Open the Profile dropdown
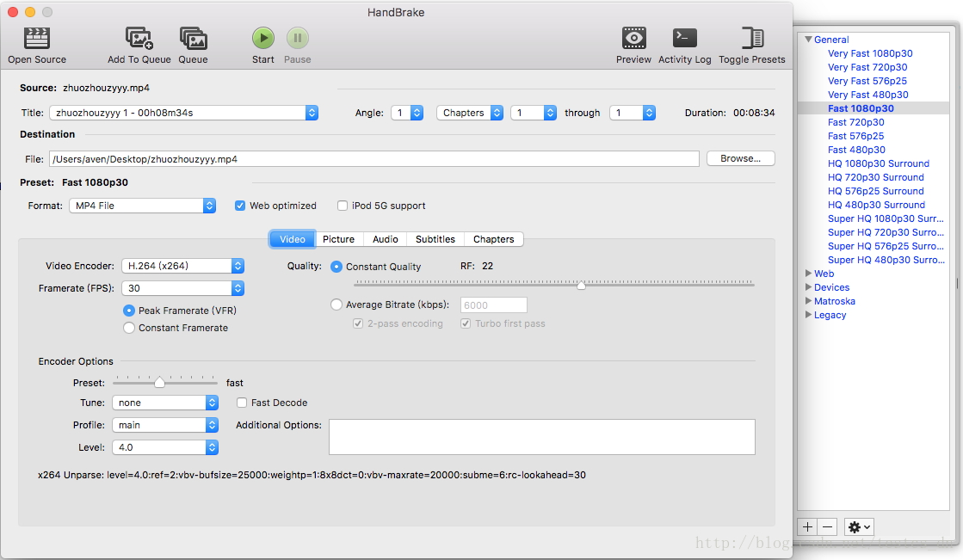963x560 pixels. tap(165, 425)
